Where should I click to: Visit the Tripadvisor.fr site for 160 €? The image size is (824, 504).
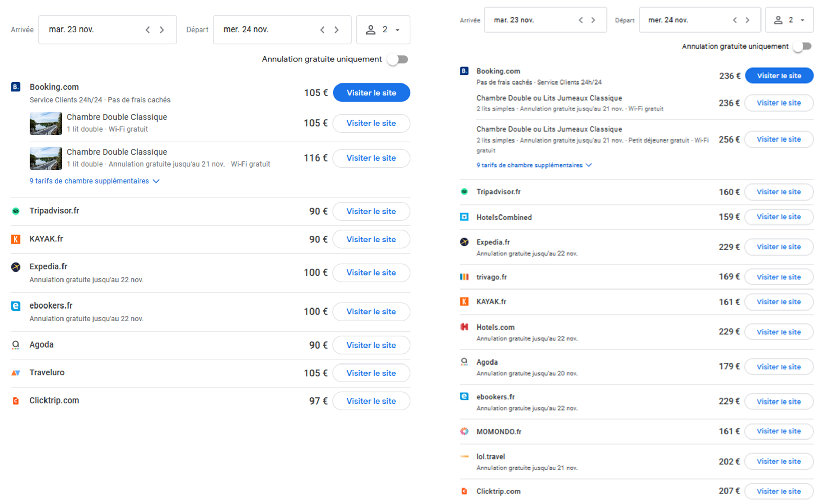point(779,192)
